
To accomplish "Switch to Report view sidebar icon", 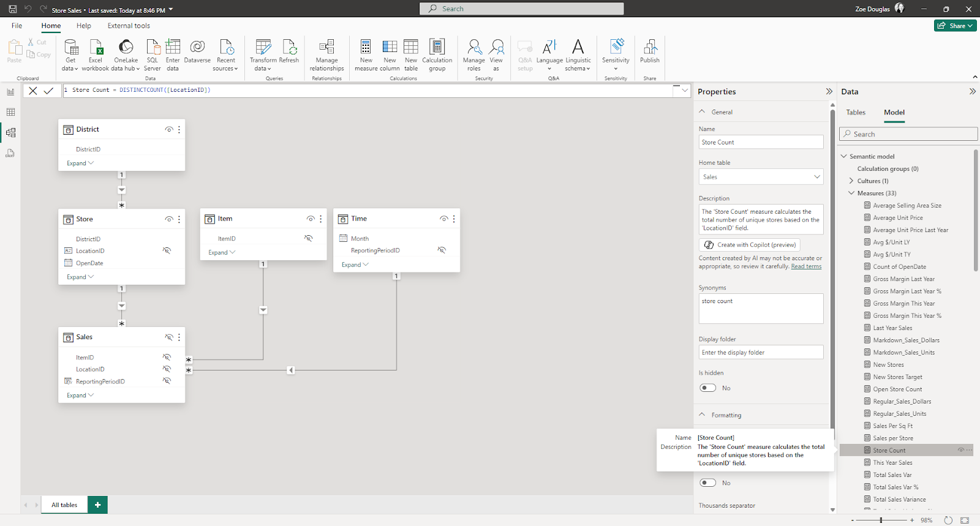I will click(x=10, y=92).
